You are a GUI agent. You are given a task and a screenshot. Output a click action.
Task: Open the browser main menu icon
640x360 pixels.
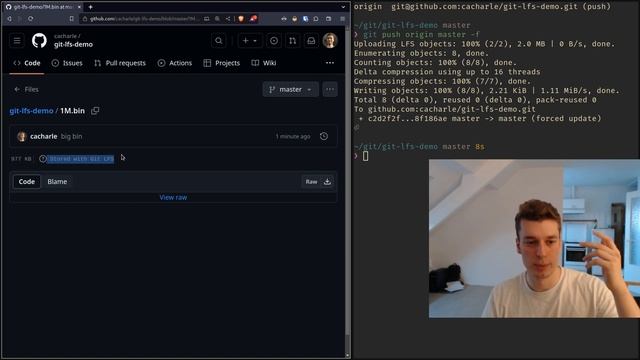tap(342, 19)
